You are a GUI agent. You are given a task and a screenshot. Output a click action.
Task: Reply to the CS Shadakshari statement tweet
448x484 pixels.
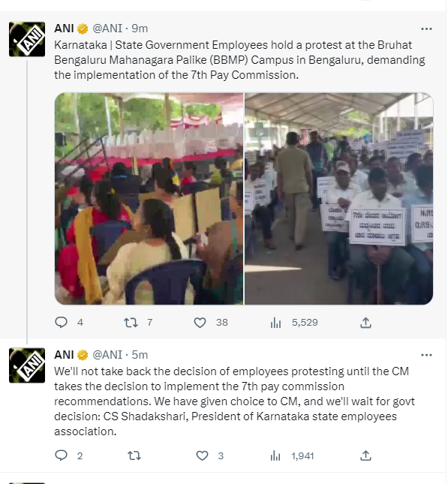tap(61, 455)
